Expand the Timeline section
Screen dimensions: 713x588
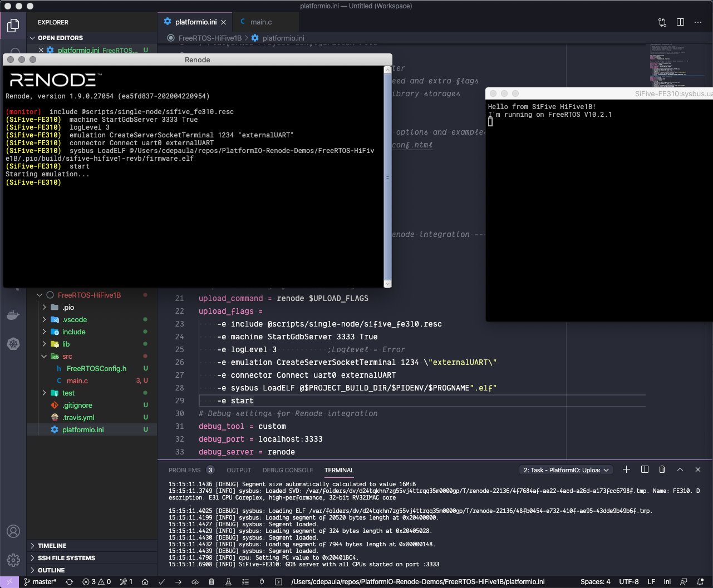coord(92,546)
